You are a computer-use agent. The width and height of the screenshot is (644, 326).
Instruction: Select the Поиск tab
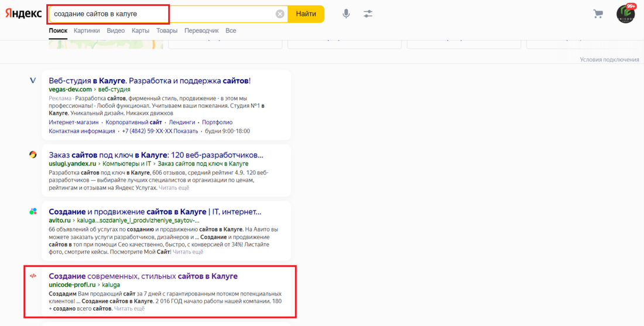pyautogui.click(x=58, y=31)
